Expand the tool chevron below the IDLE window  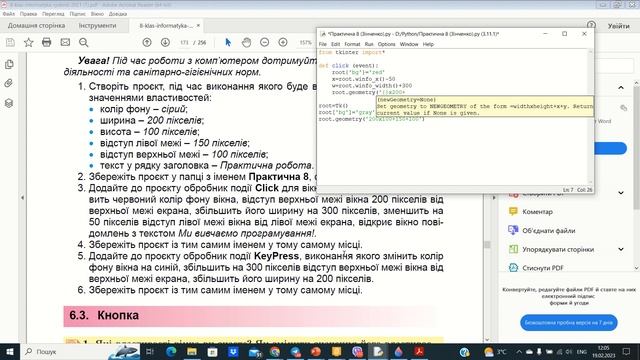tap(621, 193)
